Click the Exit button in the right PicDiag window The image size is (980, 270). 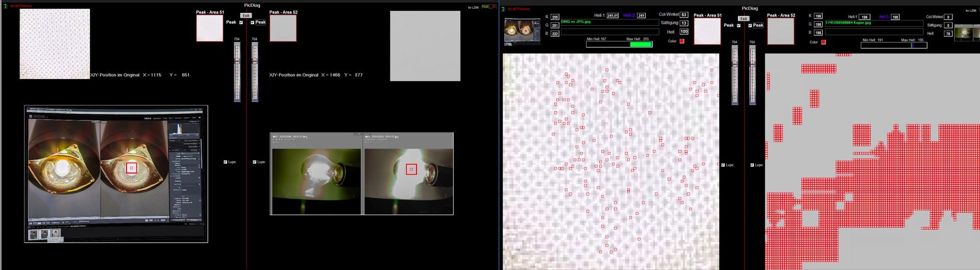(744, 19)
